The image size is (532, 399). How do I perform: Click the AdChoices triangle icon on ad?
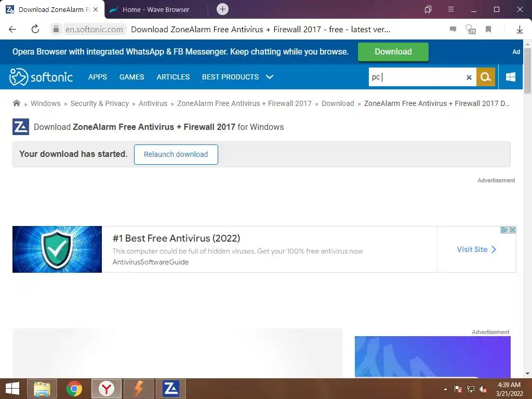coord(504,230)
